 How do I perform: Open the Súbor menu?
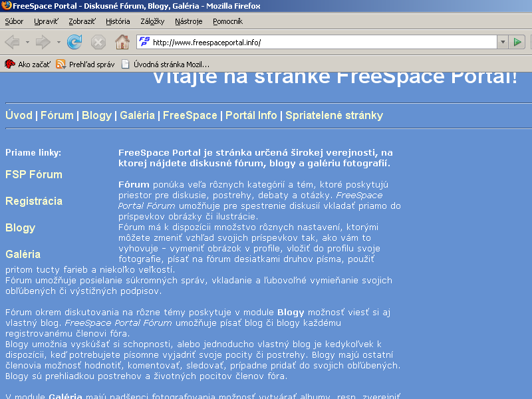(14, 21)
